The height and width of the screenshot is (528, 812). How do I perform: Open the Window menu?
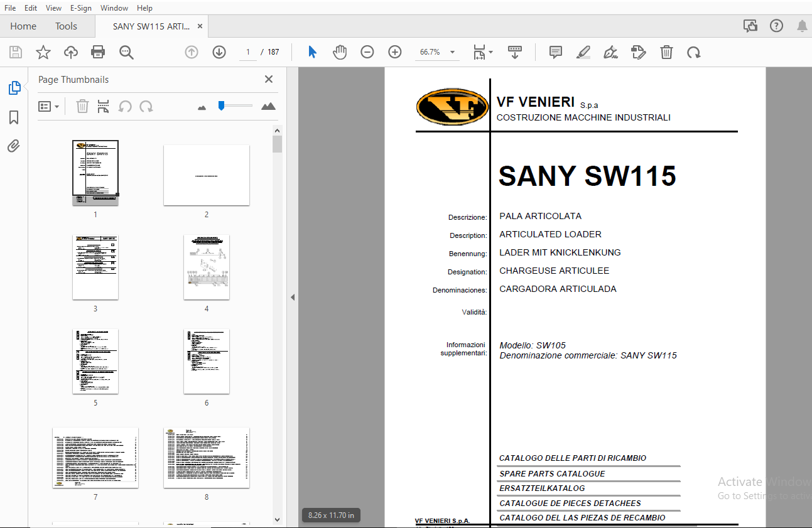coord(114,8)
